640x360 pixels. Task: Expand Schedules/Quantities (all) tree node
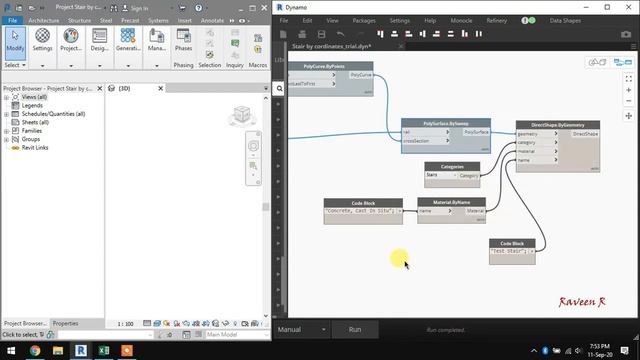click(x=7, y=114)
